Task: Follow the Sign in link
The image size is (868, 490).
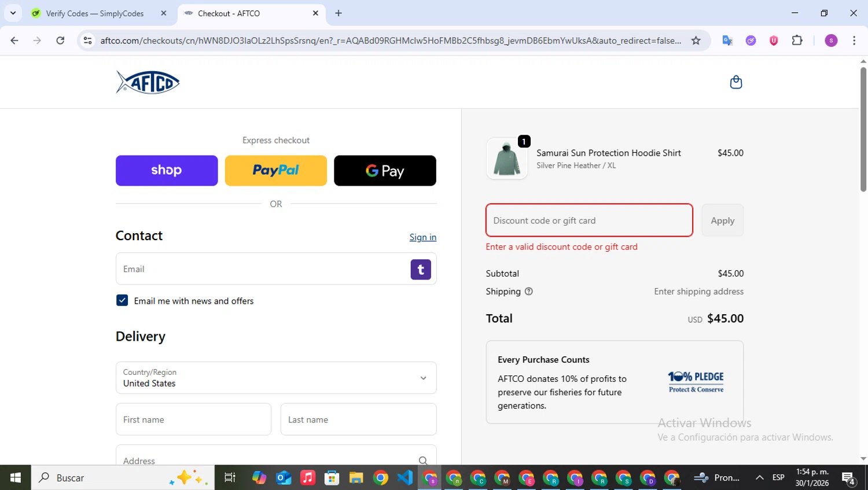Action: [422, 237]
